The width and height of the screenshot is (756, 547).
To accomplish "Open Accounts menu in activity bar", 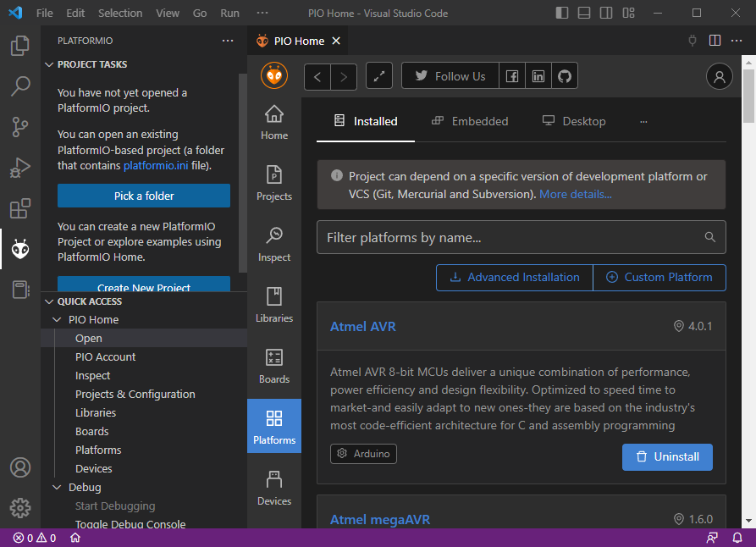I will click(19, 467).
